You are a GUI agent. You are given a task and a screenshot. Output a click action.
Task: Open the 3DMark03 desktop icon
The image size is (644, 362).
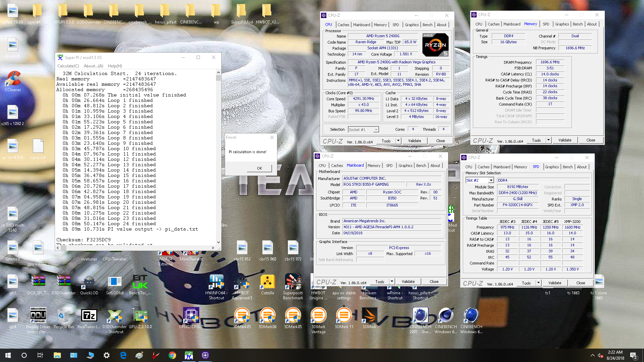pos(242,318)
